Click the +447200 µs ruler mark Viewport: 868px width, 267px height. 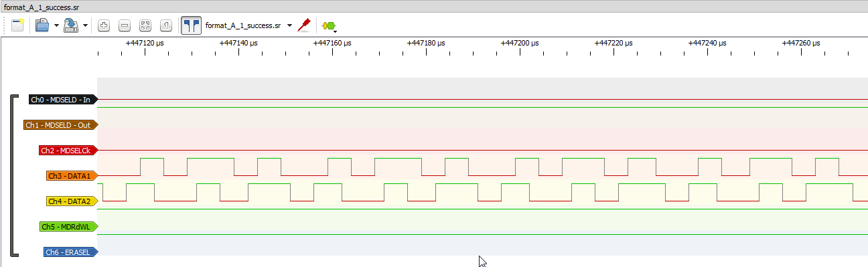[520, 43]
